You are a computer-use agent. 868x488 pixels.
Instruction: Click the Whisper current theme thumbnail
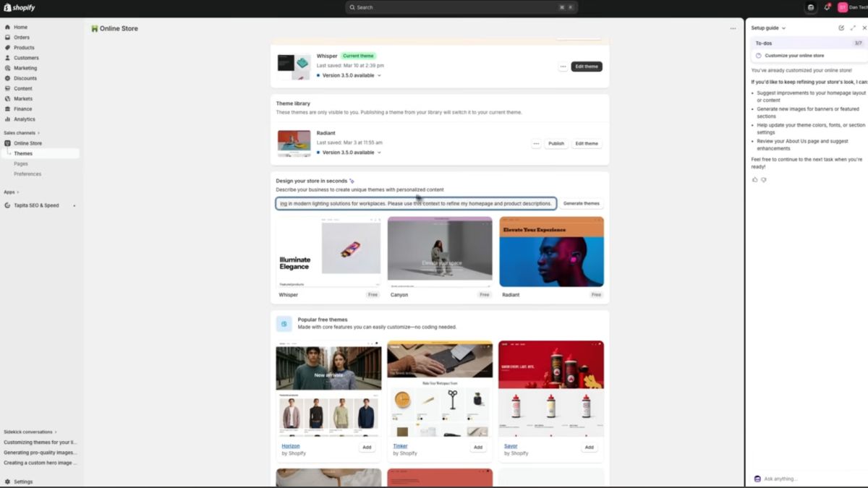coord(294,67)
